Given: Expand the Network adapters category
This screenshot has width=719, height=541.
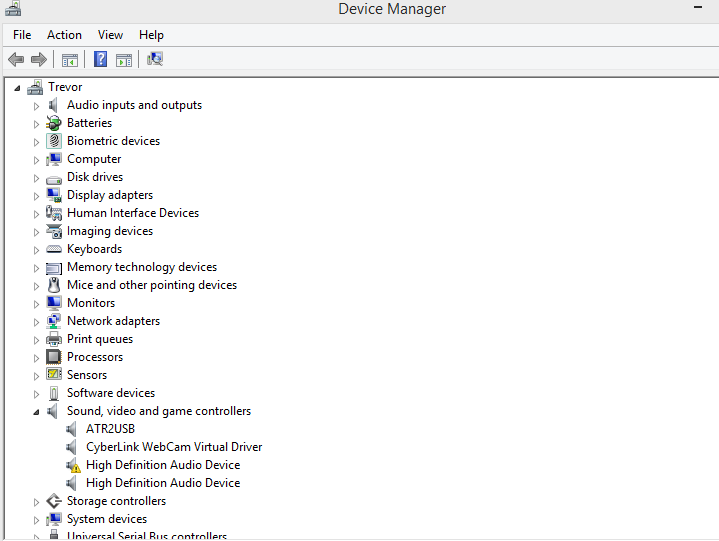Looking at the screenshot, I should 37,322.
